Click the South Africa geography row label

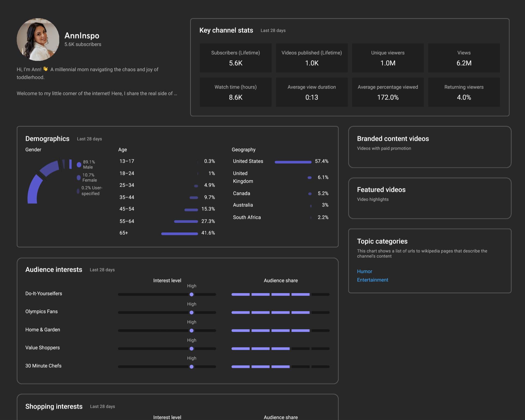(247, 217)
